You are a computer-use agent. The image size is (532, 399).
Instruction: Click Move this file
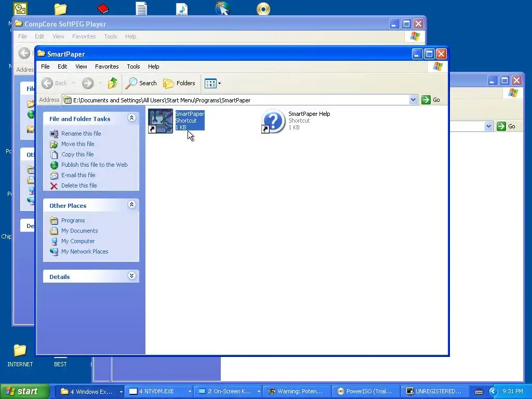[78, 144]
